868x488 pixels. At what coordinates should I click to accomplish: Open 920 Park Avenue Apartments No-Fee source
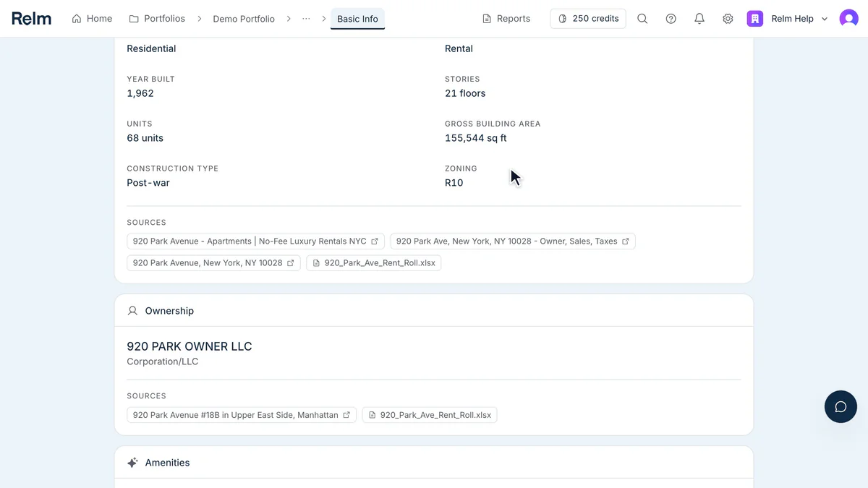click(x=255, y=241)
